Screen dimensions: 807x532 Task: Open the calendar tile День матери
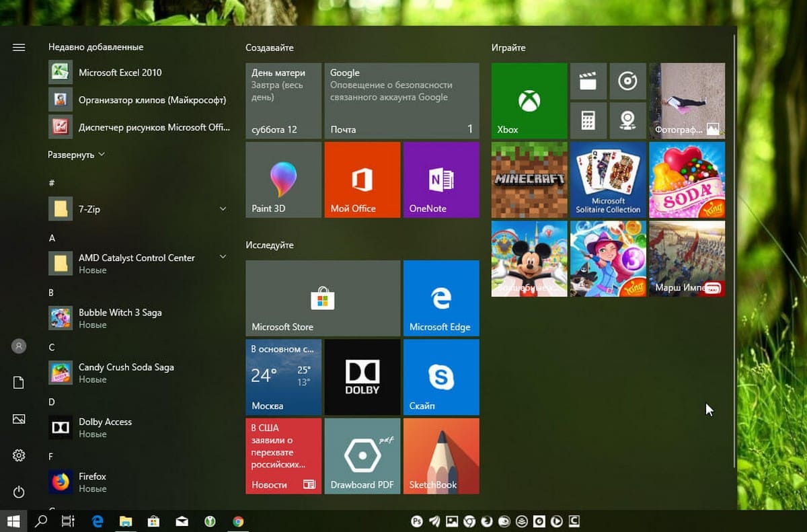[x=284, y=101]
